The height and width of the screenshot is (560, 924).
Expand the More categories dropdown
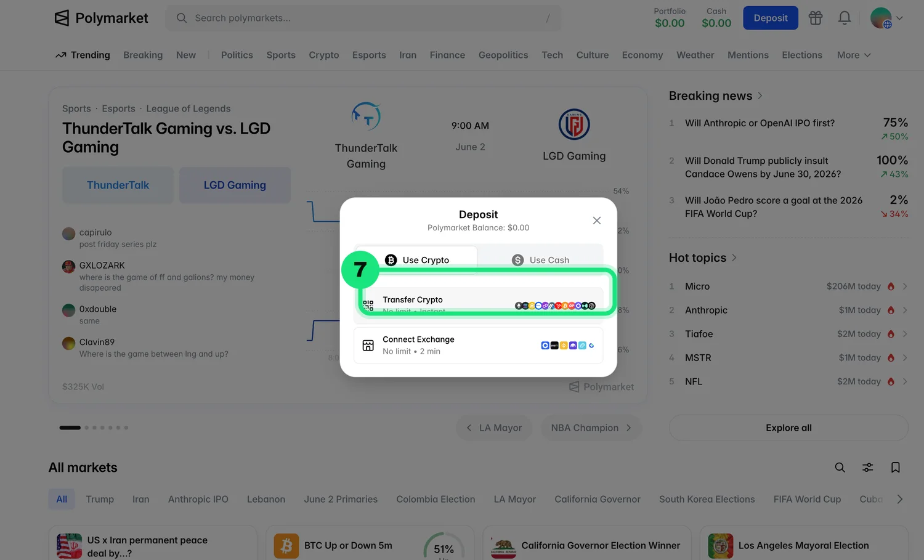(x=854, y=55)
